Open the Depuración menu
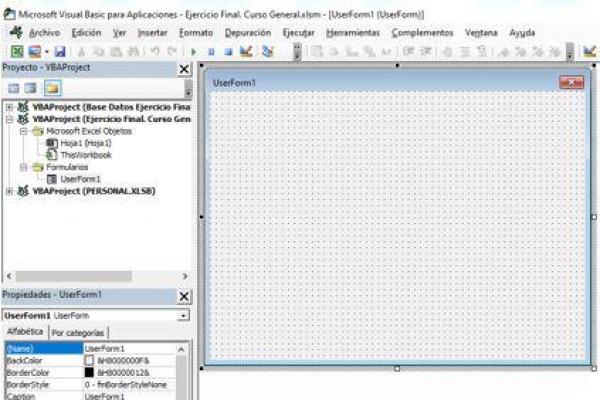 (x=248, y=32)
